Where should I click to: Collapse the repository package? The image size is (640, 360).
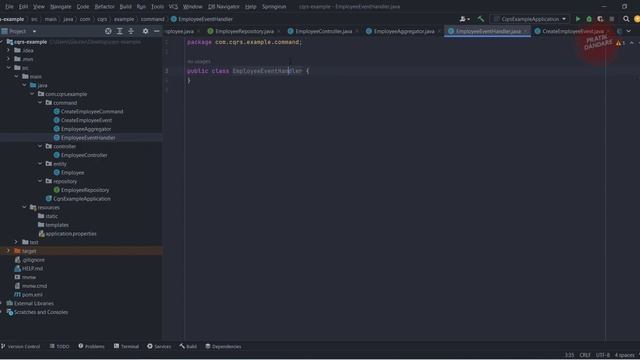40,181
